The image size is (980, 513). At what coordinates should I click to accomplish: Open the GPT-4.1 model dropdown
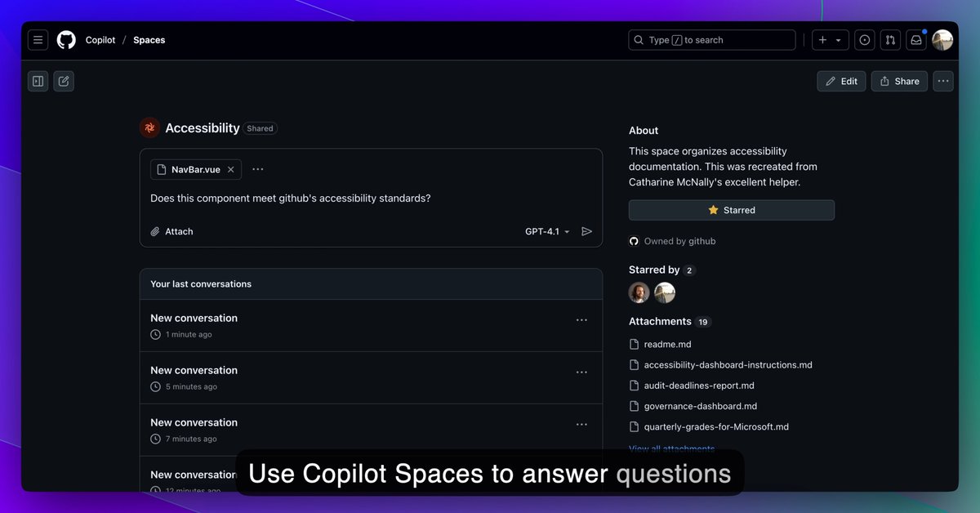[547, 232]
